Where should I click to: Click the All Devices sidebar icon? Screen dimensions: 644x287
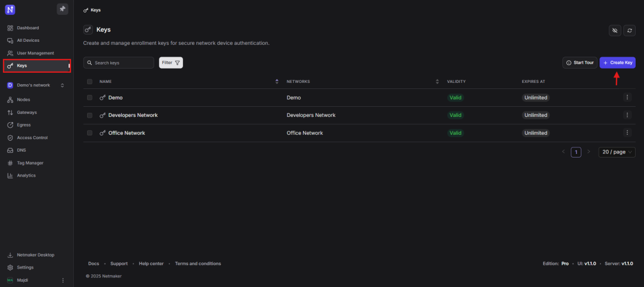click(10, 41)
